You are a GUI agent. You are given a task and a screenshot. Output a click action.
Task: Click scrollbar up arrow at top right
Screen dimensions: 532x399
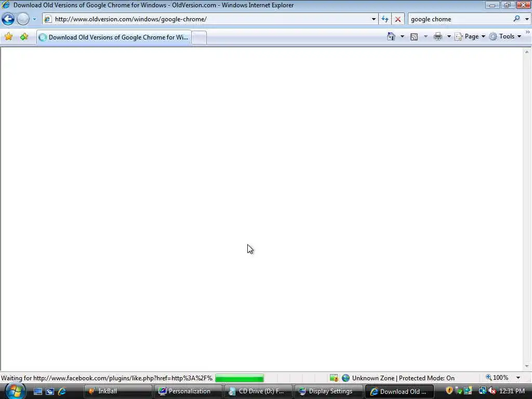tap(527, 52)
